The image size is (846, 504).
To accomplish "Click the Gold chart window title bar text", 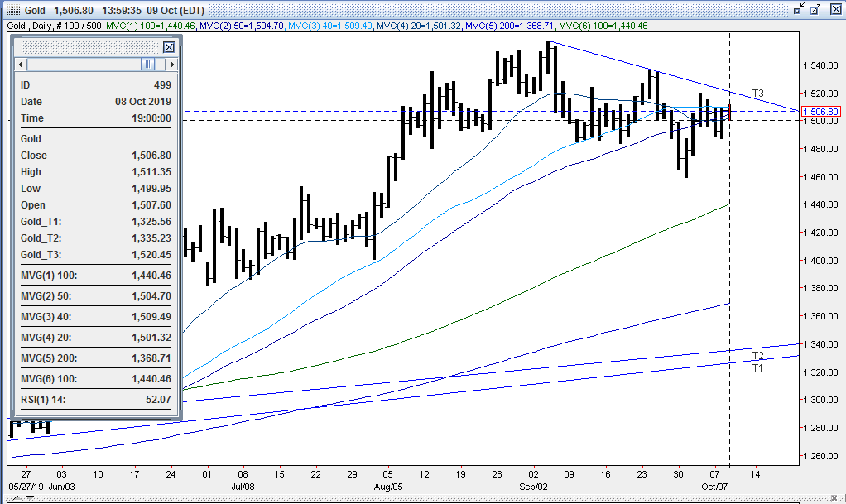I will [114, 10].
